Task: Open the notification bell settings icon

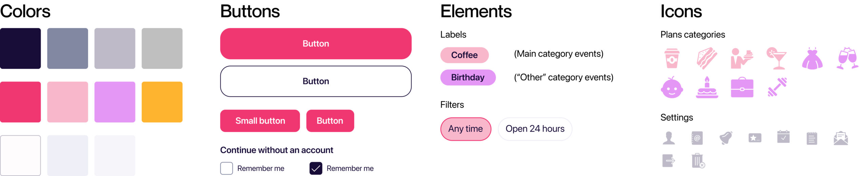Action: tap(726, 138)
